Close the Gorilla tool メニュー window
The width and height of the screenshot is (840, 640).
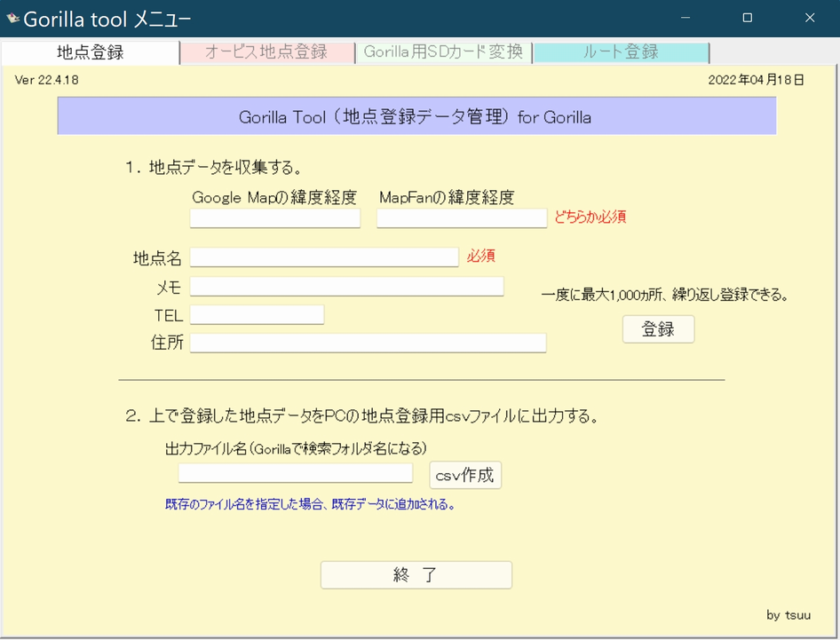(809, 19)
